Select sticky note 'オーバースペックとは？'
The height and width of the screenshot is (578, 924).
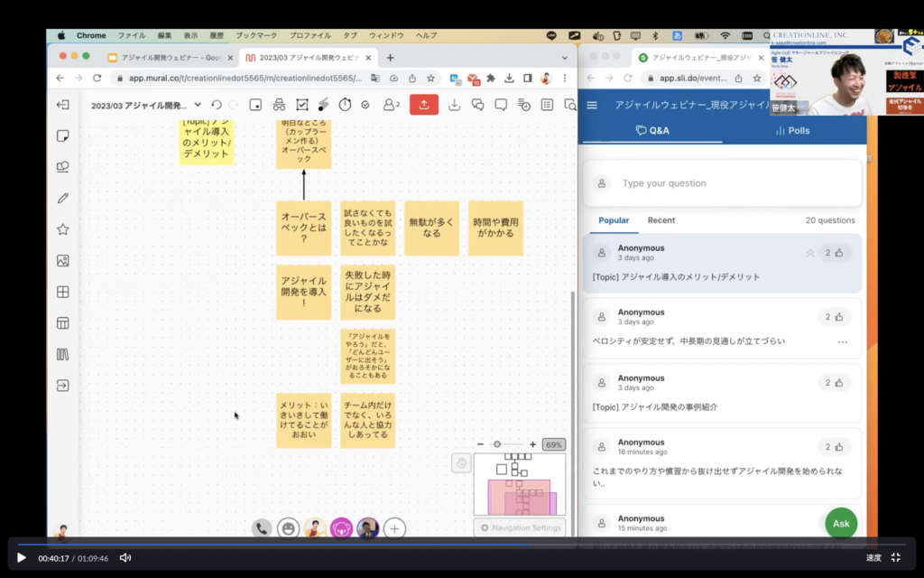[x=303, y=228]
